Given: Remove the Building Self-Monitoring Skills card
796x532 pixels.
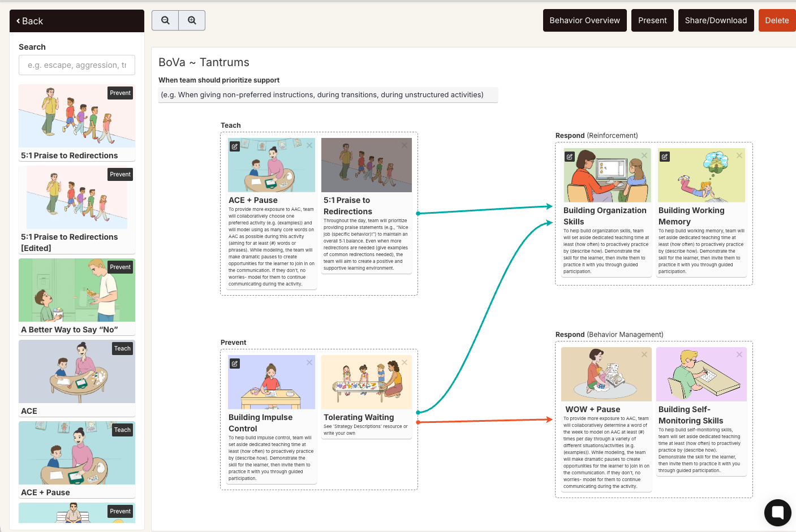Looking at the screenshot, I should (739, 354).
